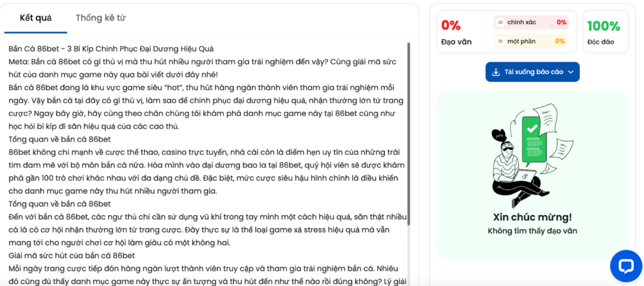The image size is (644, 286).
Task: Click the results panel vertical scrollbar
Action: click(x=409, y=126)
